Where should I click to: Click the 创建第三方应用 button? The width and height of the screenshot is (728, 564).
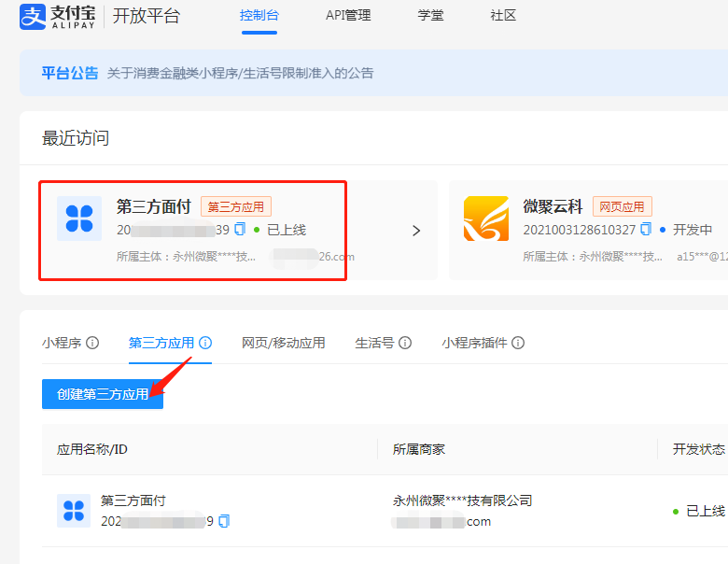point(103,394)
